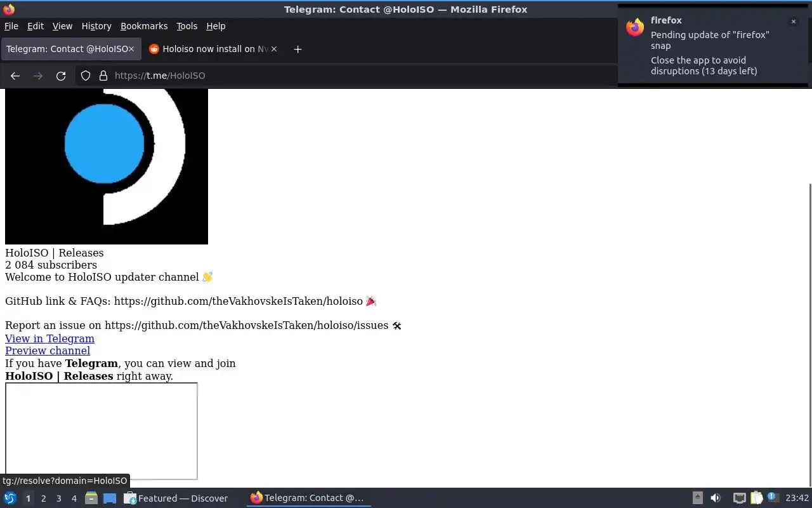The height and width of the screenshot is (508, 812).
Task: Switch to virtual desktop 4
Action: tap(74, 498)
